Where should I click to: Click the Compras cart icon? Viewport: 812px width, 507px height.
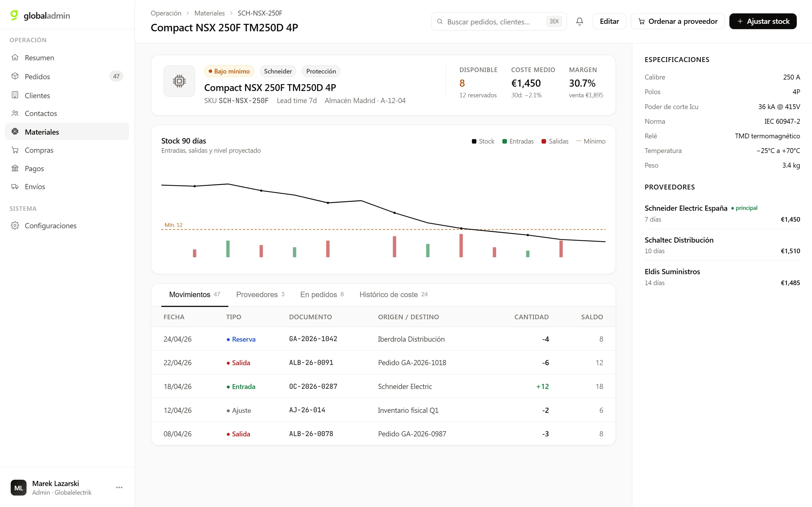pyautogui.click(x=15, y=150)
